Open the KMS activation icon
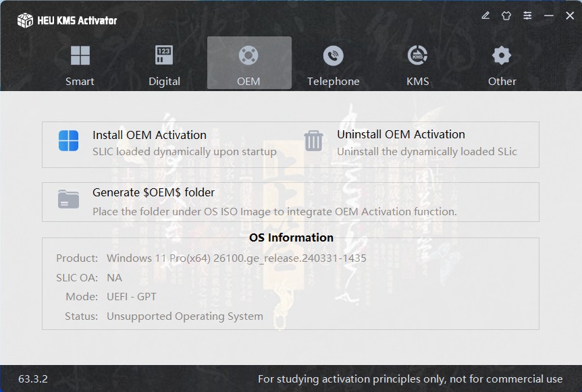582x392 pixels. pos(417,55)
